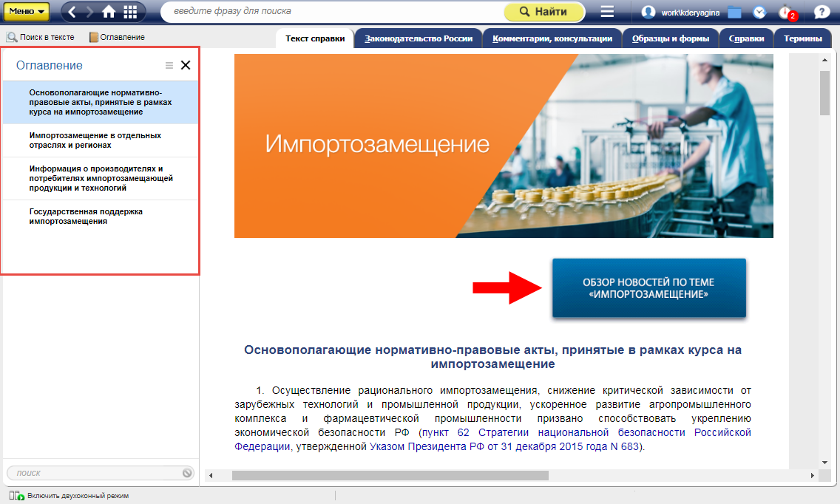Open the Оглавление panel options menu
This screenshot has width=840, height=504.
pos(169,65)
